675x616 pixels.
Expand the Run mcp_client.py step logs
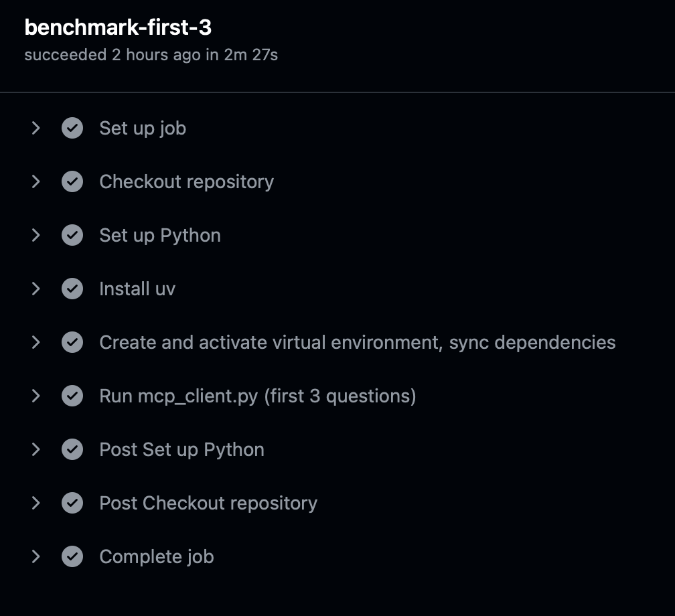point(35,396)
